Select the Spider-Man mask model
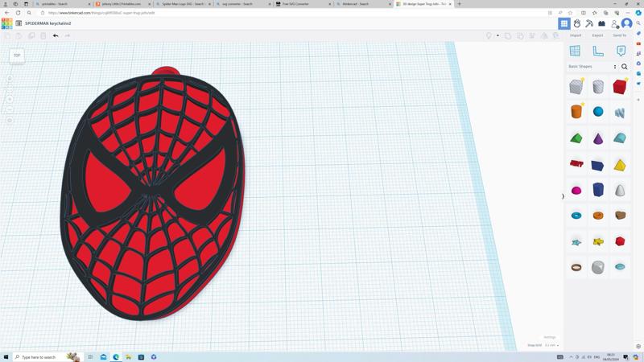Image resolution: width=644 pixels, height=362 pixels. click(x=152, y=194)
